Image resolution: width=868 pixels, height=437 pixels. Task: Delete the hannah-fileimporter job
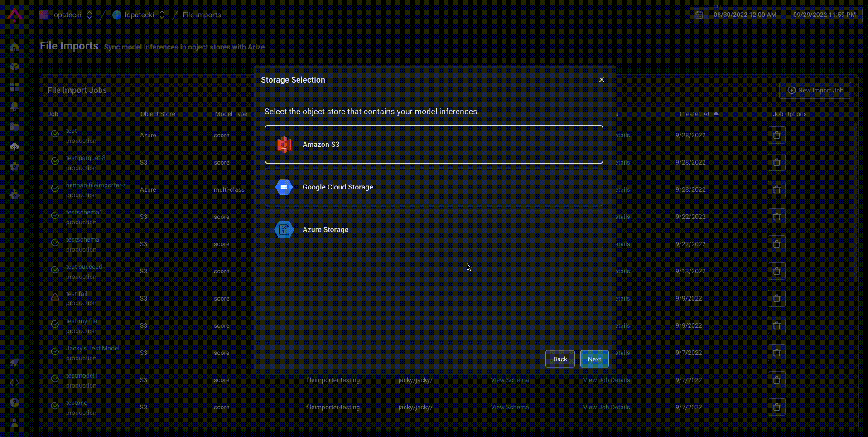click(776, 189)
